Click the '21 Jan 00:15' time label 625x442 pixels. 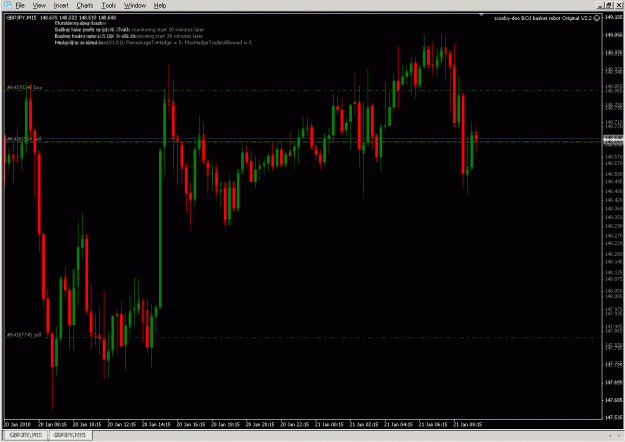[x=329, y=424]
